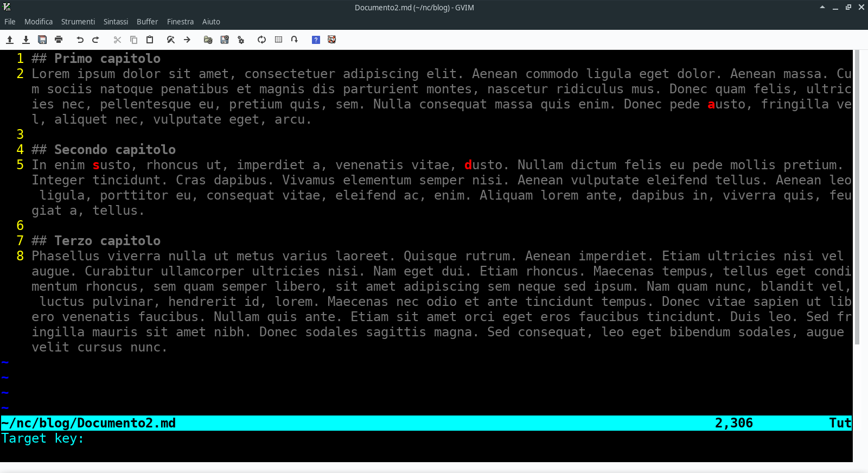Click the Find Next arrow icon
868x473 pixels.
(x=187, y=40)
